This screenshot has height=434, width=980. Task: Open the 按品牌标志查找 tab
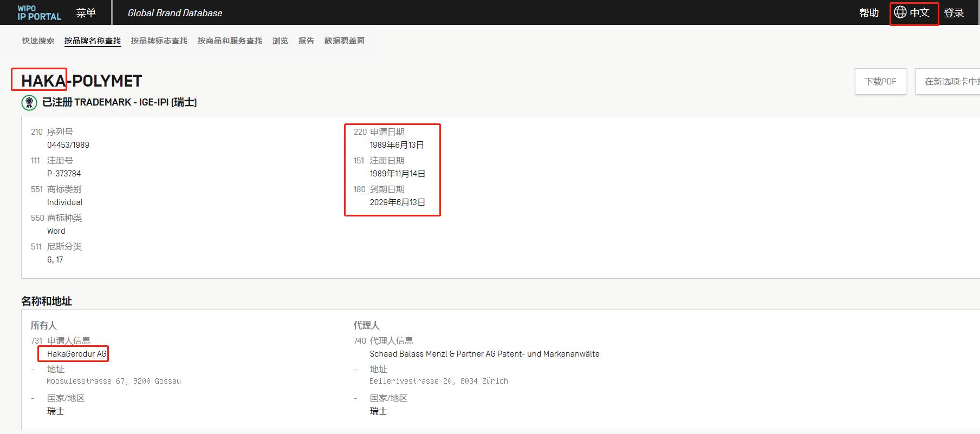click(159, 41)
